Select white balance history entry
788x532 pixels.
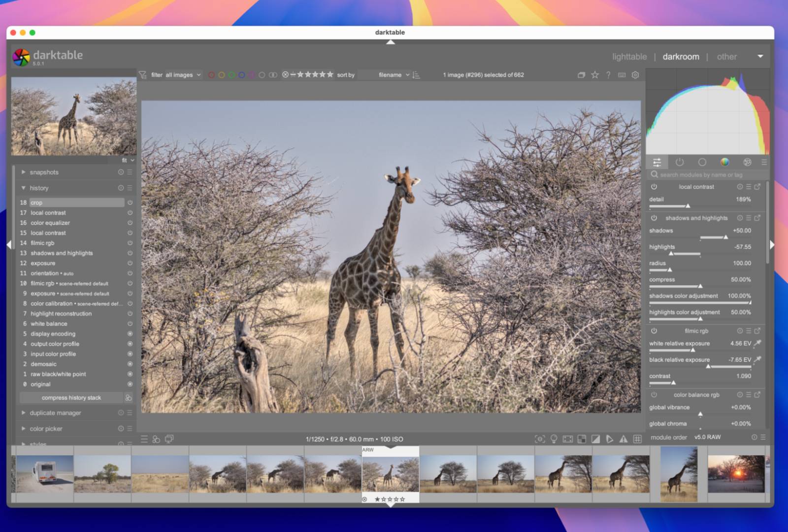click(49, 324)
